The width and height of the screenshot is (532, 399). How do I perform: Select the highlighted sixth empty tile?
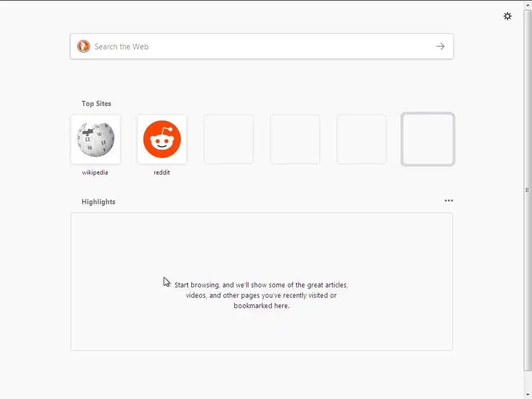[x=428, y=139]
